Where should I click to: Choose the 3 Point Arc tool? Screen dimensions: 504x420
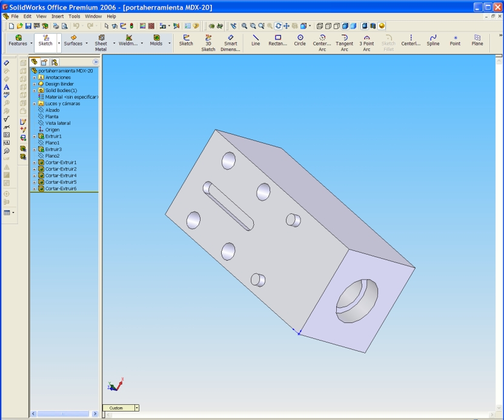click(x=366, y=42)
